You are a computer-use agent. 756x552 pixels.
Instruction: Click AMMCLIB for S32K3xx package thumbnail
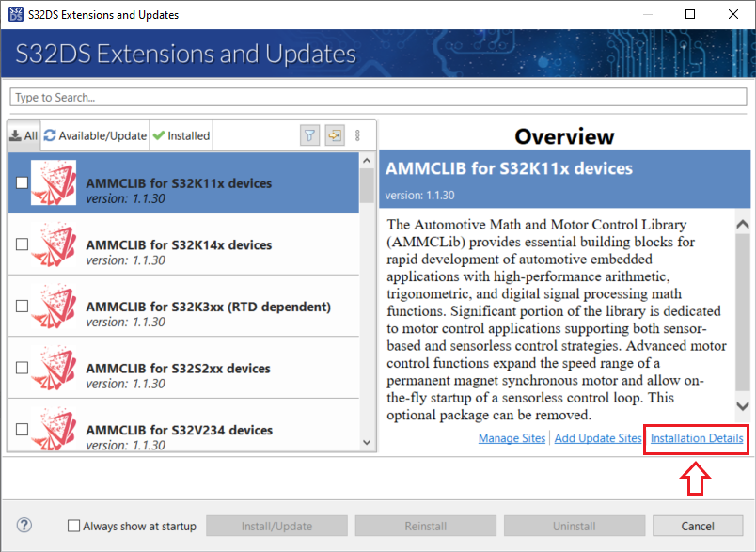[x=54, y=307]
